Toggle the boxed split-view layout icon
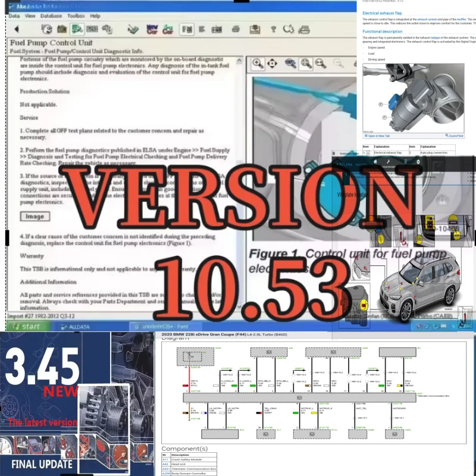 tap(187, 29)
